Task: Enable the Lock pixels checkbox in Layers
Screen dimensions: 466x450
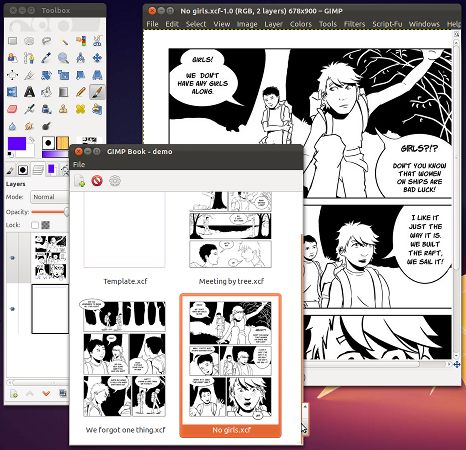Action: coord(35,225)
